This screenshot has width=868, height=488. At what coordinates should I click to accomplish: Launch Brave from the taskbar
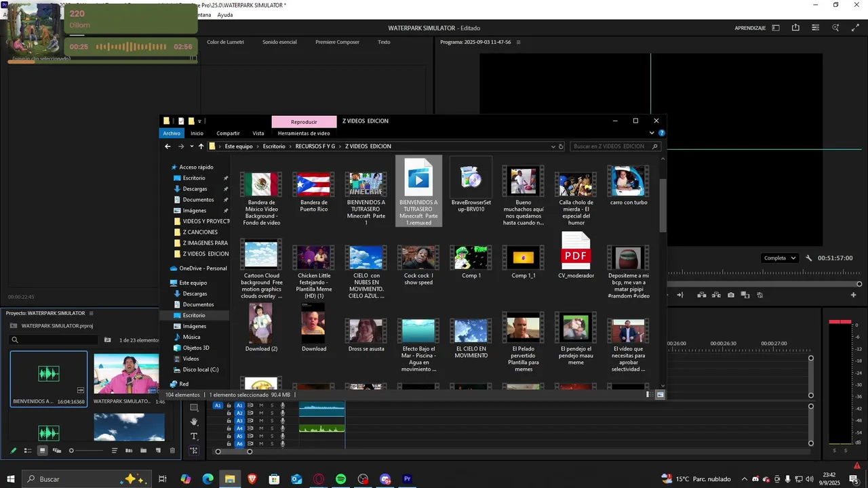click(x=252, y=479)
